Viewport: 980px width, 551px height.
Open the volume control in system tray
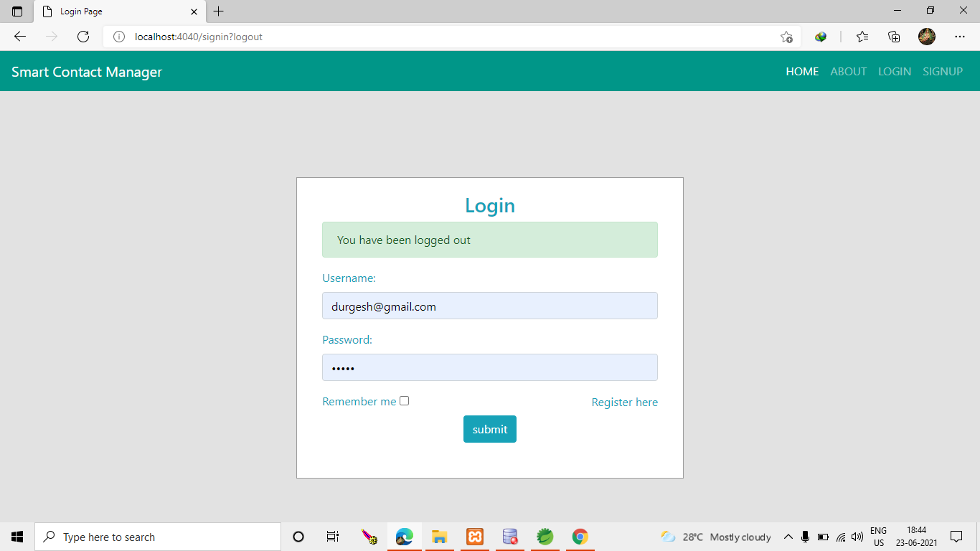tap(857, 536)
